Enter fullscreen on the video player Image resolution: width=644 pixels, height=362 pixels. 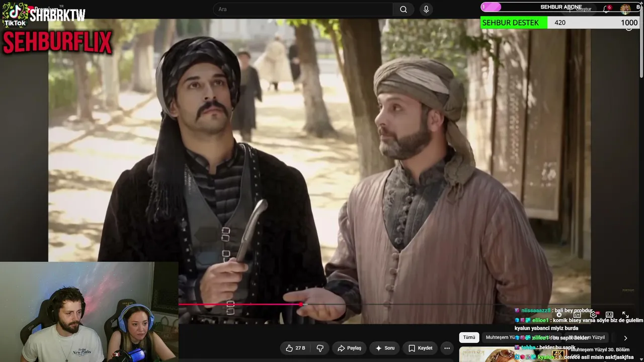coord(625,315)
